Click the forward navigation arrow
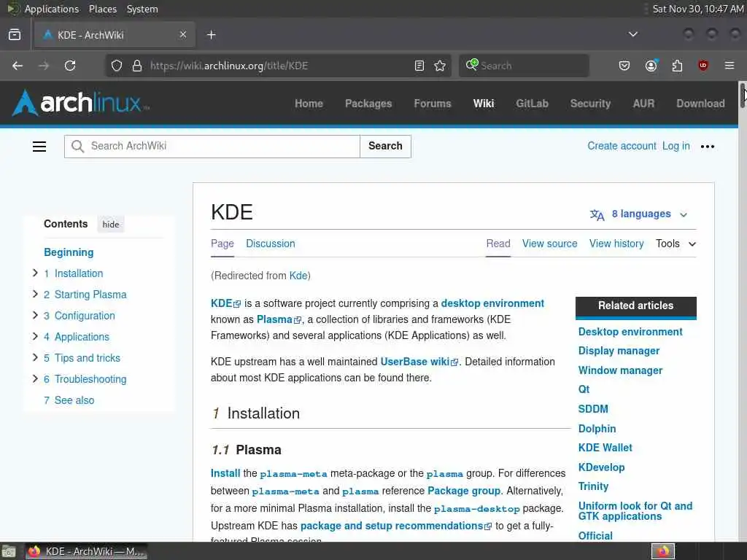The height and width of the screenshot is (560, 747). pyautogui.click(x=44, y=66)
